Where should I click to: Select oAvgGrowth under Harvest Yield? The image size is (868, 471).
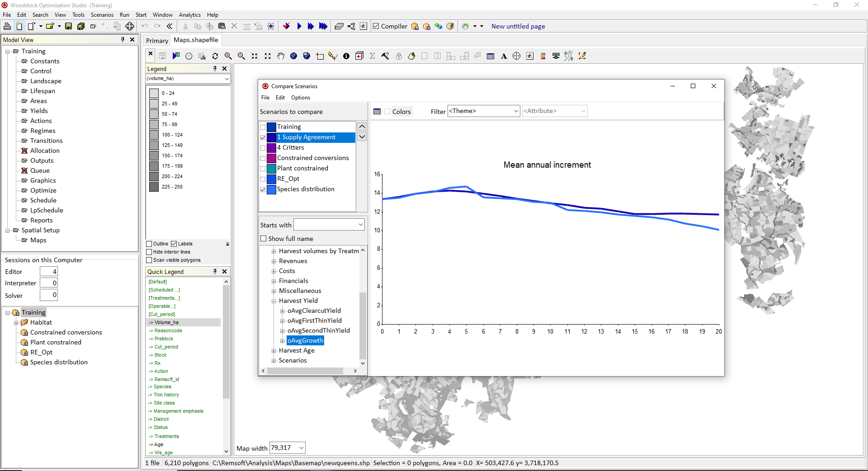[x=305, y=340]
